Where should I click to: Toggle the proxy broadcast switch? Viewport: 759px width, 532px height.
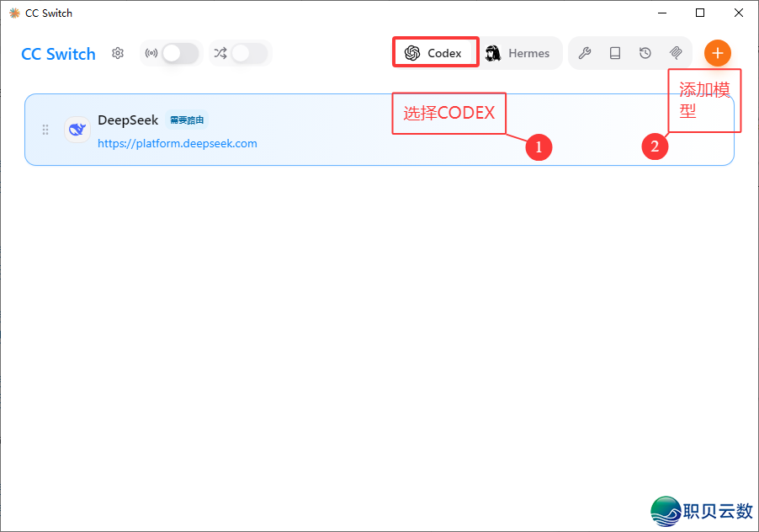pyautogui.click(x=180, y=53)
